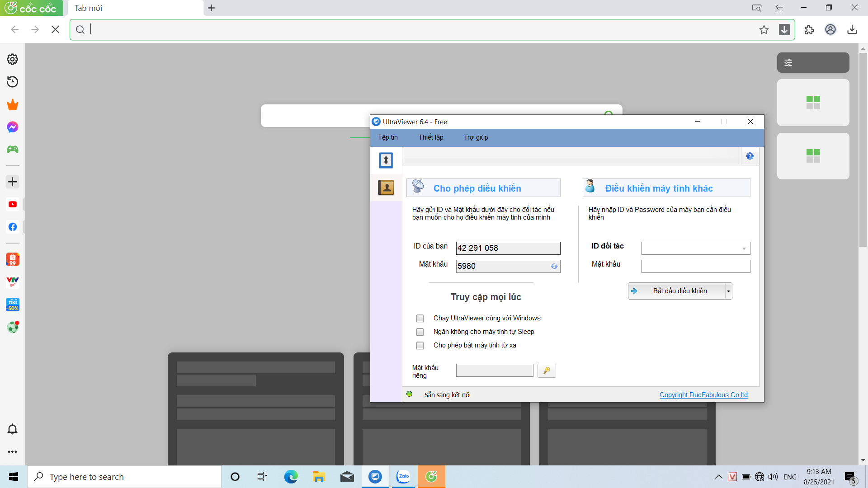
Task: Tick Ngăn không cho máy tính tự Sleep
Action: click(x=420, y=332)
